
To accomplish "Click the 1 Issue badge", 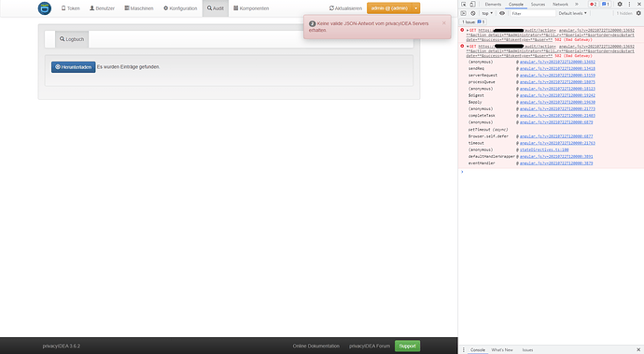I will 473,21.
